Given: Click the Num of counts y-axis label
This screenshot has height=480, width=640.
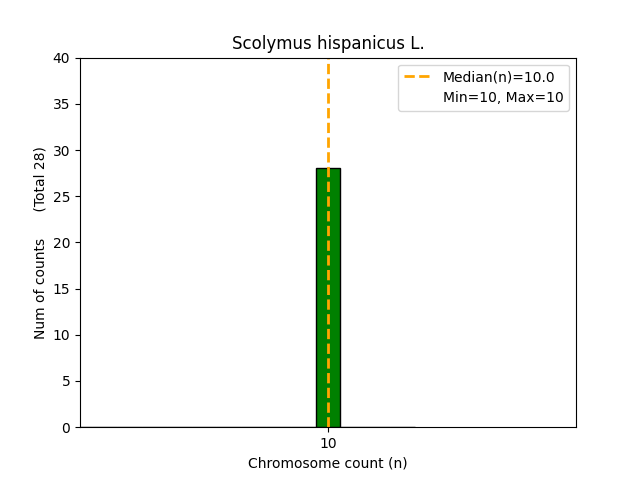Looking at the screenshot, I should point(40,289).
